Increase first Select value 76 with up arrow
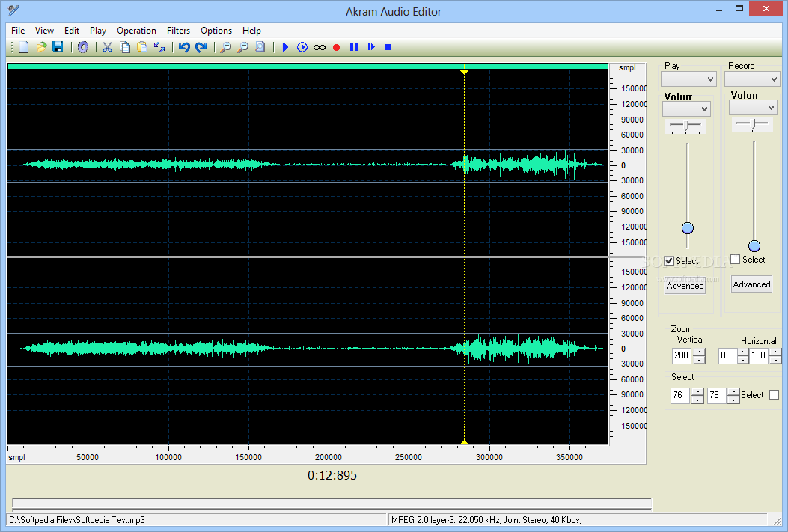The image size is (788, 532). [697, 392]
